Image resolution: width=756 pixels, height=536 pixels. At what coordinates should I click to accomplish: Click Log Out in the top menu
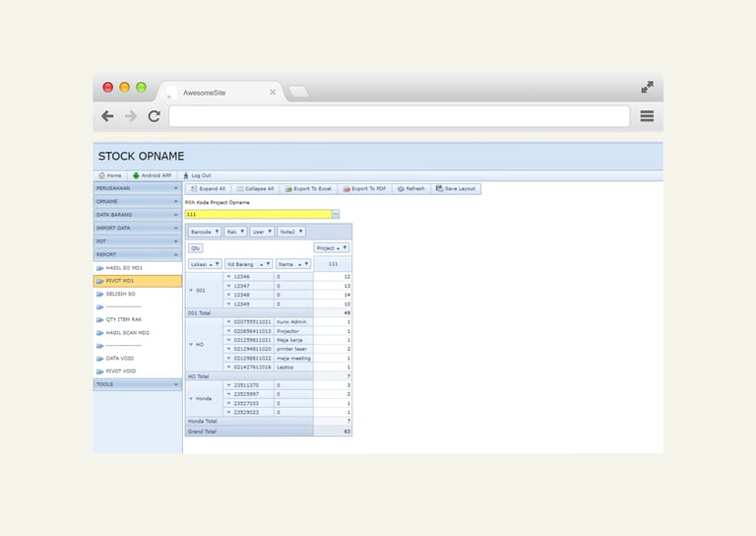[x=197, y=175]
